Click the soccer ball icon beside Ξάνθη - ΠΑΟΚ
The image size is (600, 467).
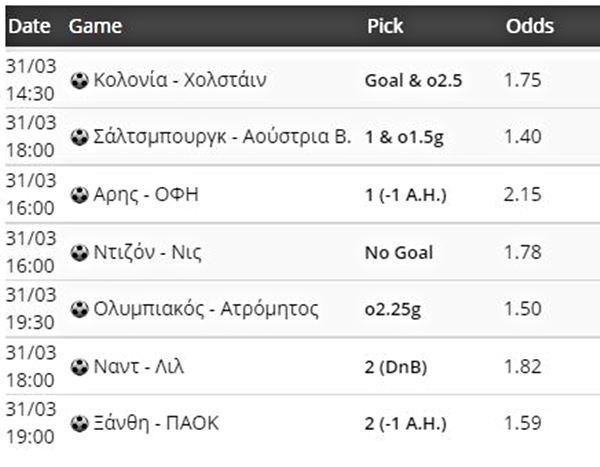click(x=80, y=424)
